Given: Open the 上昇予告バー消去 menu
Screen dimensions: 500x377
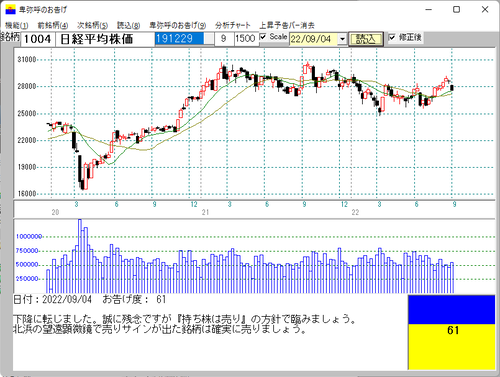Looking at the screenshot, I should click(287, 25).
